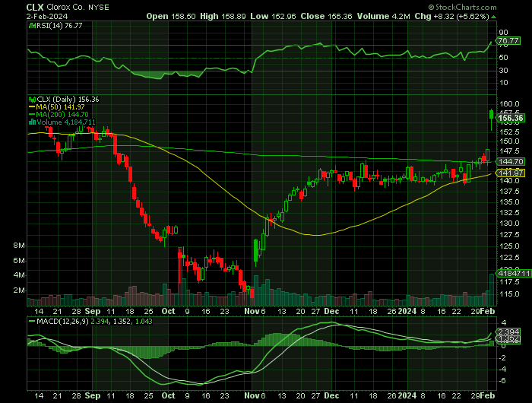The width and height of the screenshot is (532, 403).
Task: Click the Clorox Co. NYSE company name
Action: coord(78,7)
